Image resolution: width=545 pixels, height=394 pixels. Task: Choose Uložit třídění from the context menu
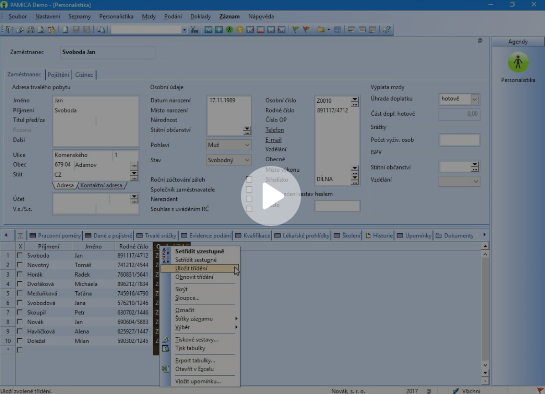pos(200,268)
